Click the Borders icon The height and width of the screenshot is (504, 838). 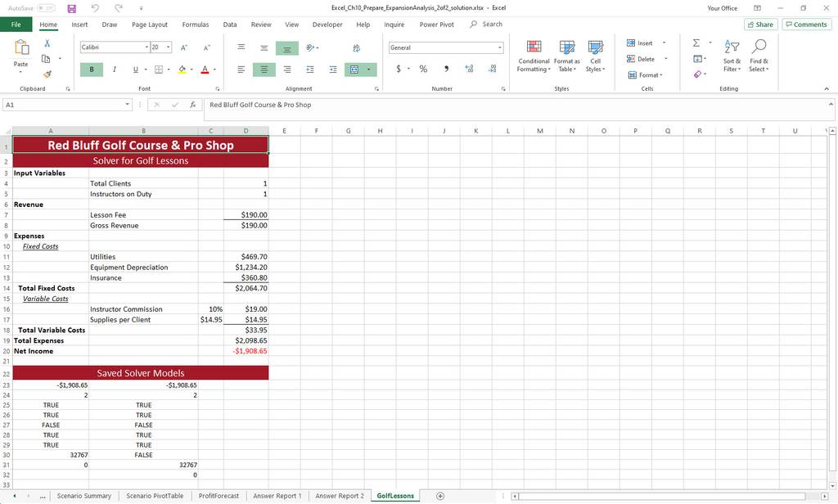[x=159, y=70]
